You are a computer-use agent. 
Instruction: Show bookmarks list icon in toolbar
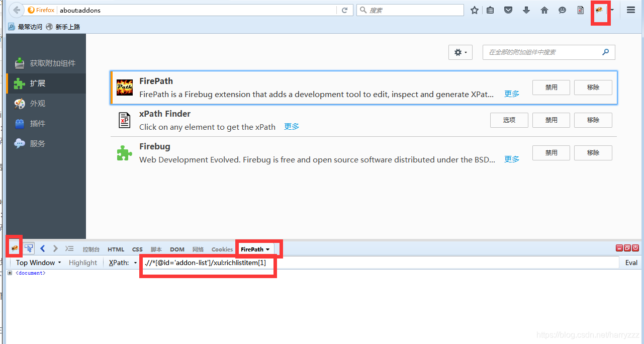point(490,10)
